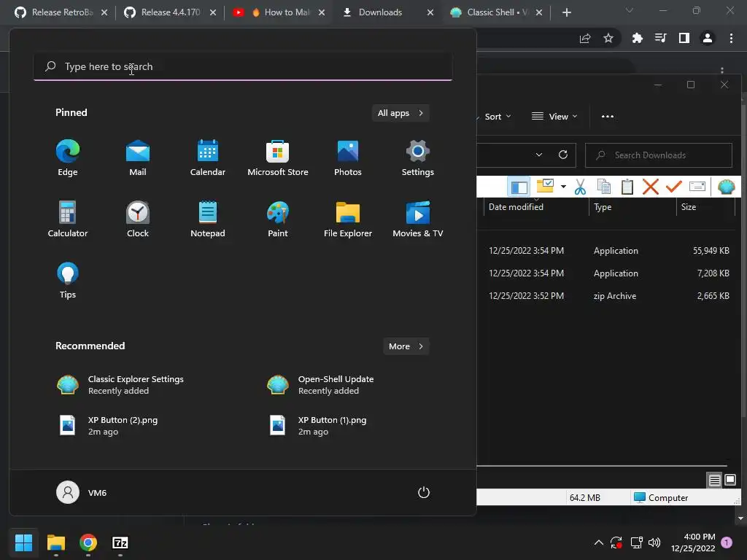Click the More recommended button

click(x=406, y=346)
